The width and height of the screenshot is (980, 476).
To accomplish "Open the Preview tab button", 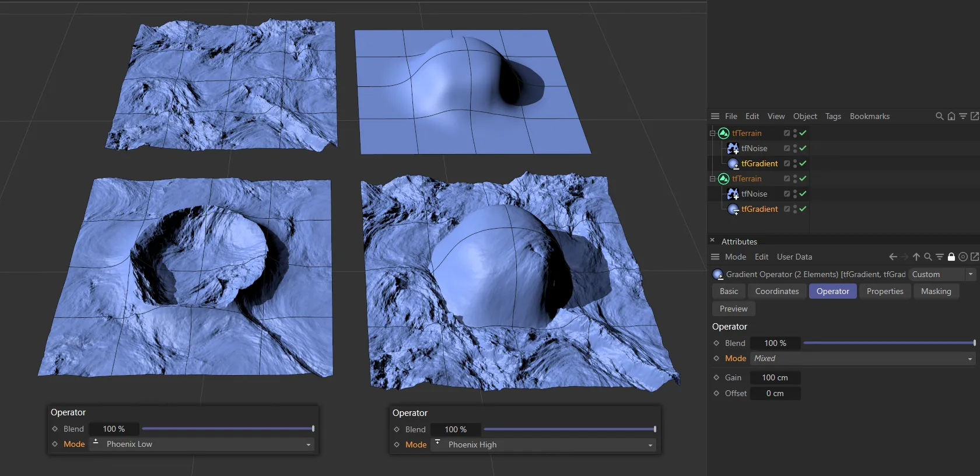I will click(733, 309).
